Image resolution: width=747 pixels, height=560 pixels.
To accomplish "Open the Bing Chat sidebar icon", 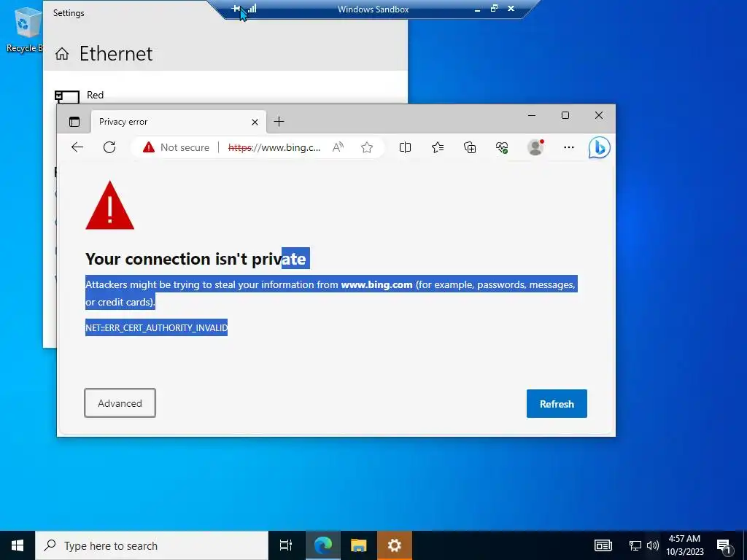I will pos(600,147).
